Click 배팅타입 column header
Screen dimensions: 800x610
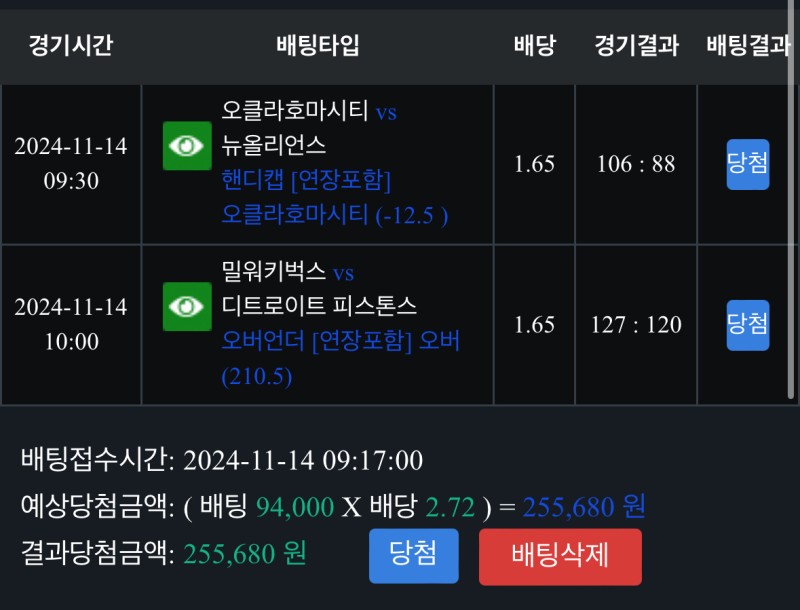click(x=317, y=46)
